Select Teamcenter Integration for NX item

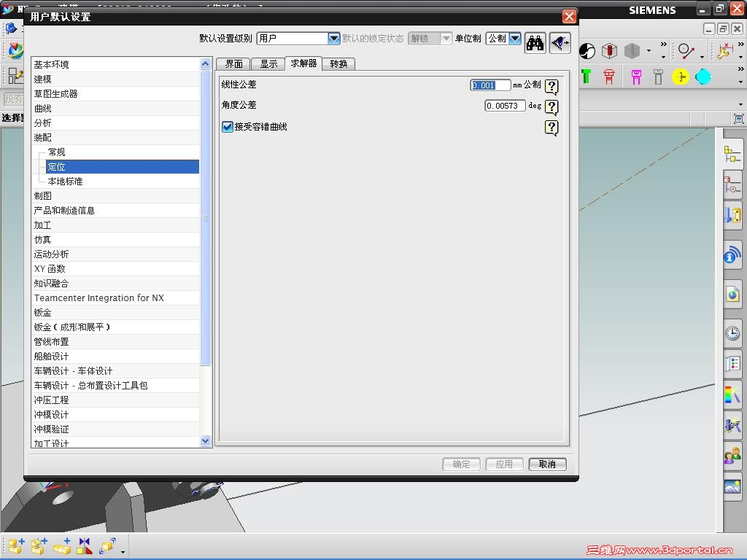[x=116, y=298]
